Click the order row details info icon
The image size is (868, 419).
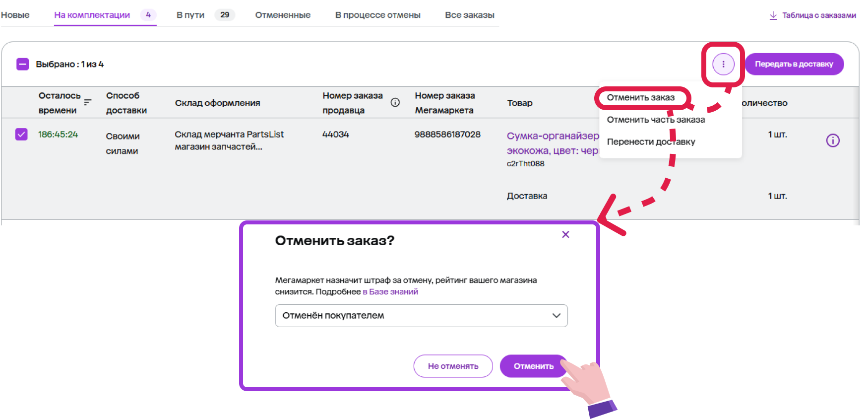(x=833, y=140)
